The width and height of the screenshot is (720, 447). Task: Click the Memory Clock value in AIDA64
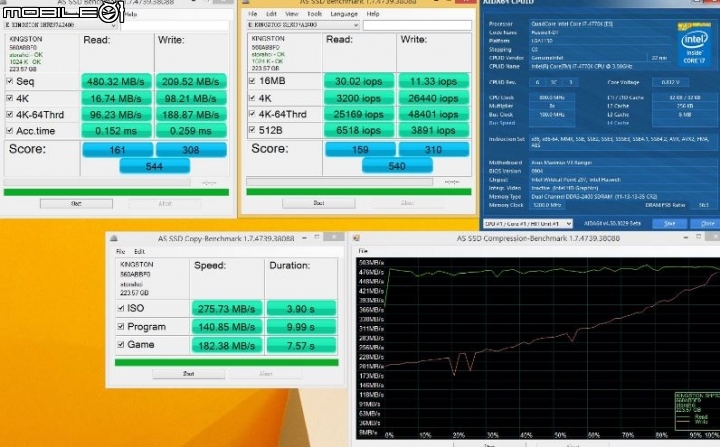(547, 205)
